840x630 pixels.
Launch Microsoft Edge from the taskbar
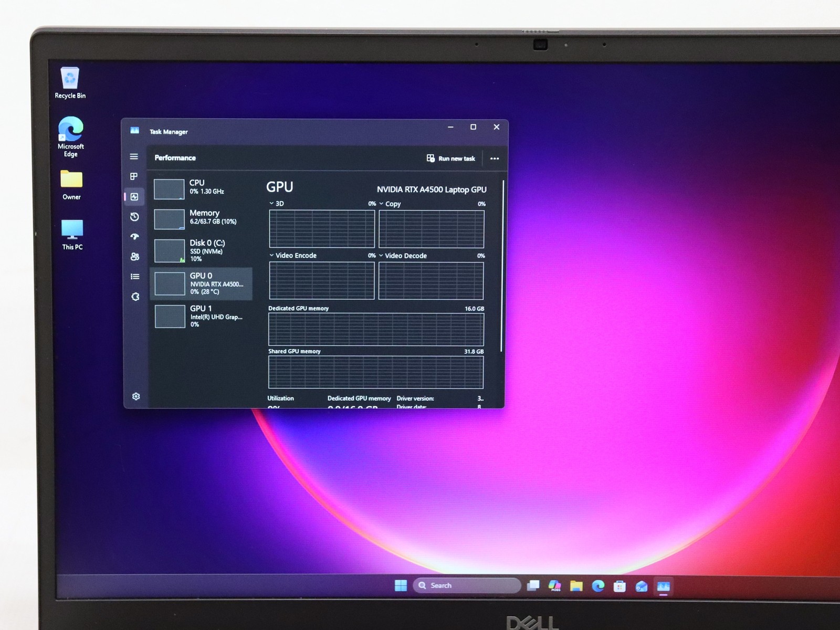coord(598,586)
